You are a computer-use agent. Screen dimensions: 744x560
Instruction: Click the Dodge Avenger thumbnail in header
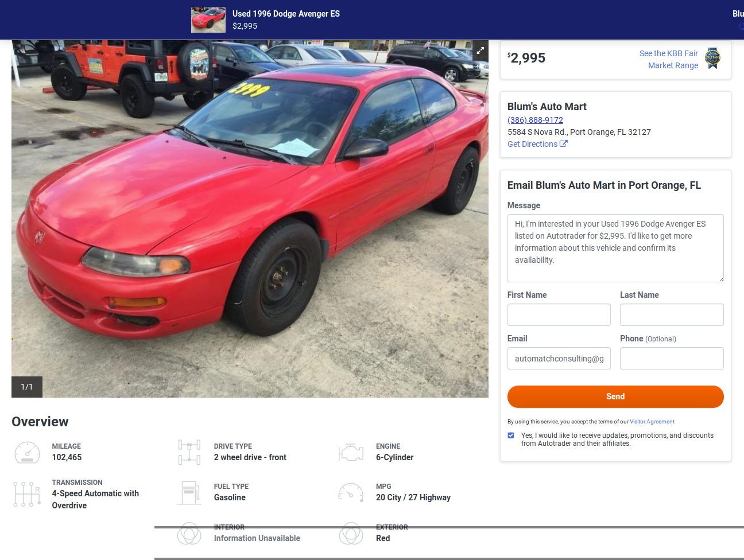(x=208, y=20)
